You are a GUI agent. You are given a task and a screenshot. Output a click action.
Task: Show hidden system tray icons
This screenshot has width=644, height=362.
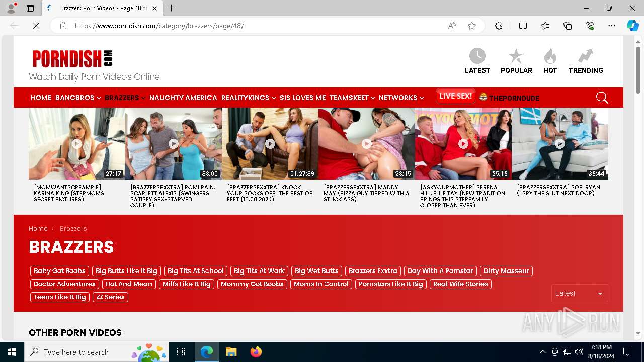point(542,352)
